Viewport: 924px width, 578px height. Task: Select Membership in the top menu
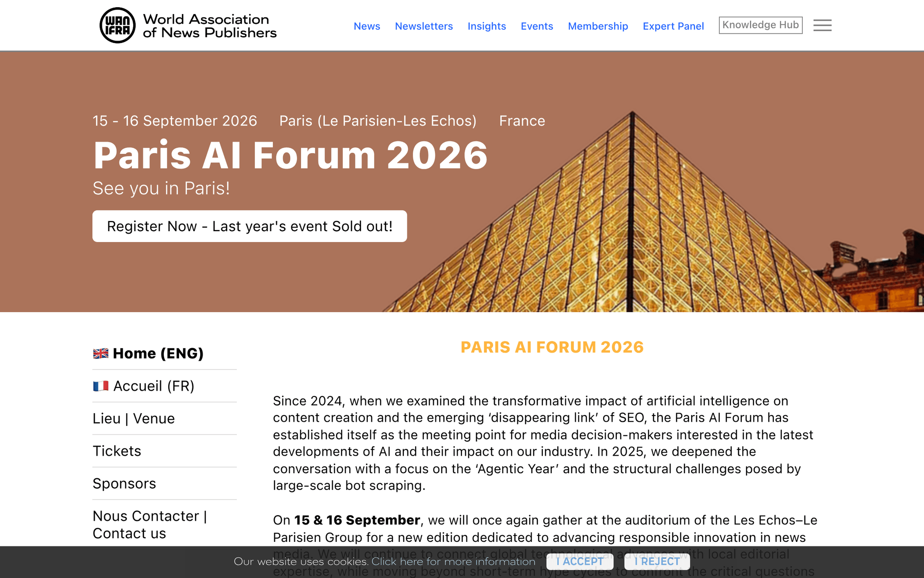pyautogui.click(x=598, y=26)
